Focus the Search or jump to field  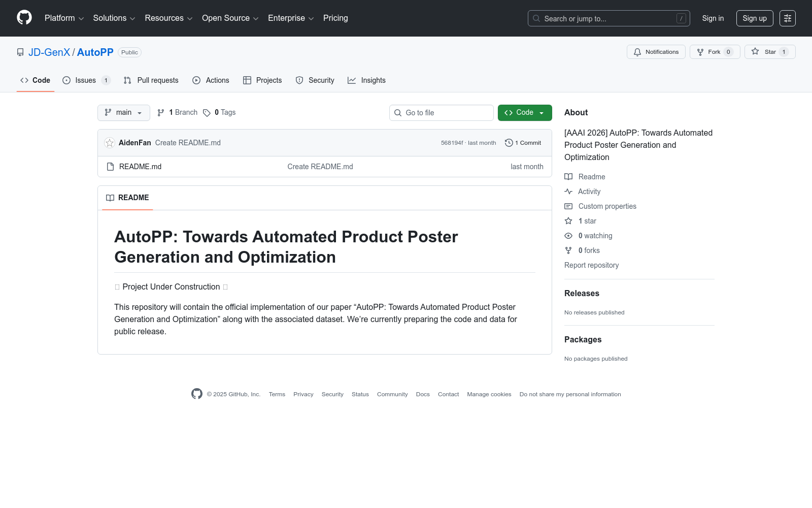(x=608, y=18)
